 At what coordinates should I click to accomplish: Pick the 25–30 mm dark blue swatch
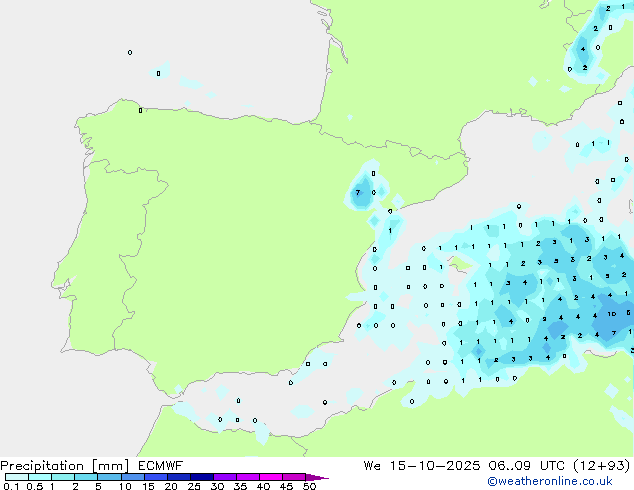(201, 477)
